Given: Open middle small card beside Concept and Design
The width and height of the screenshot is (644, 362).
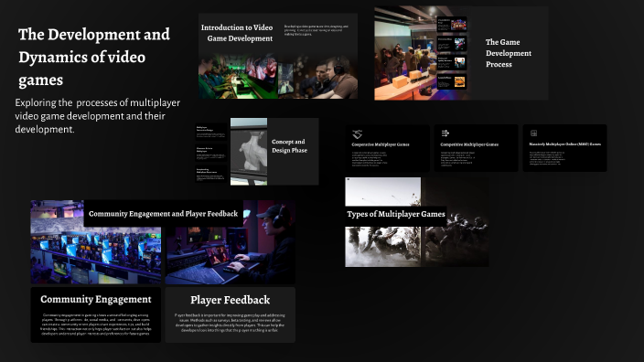Looking at the screenshot, I should (211, 153).
